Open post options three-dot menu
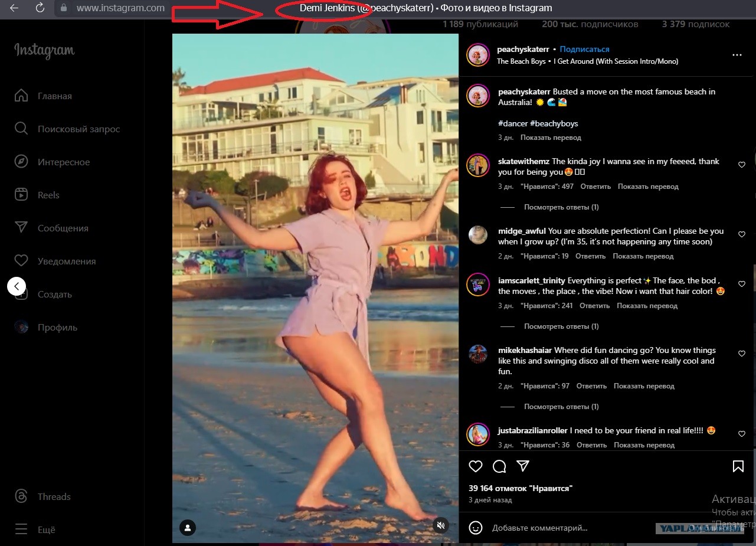 (x=737, y=55)
